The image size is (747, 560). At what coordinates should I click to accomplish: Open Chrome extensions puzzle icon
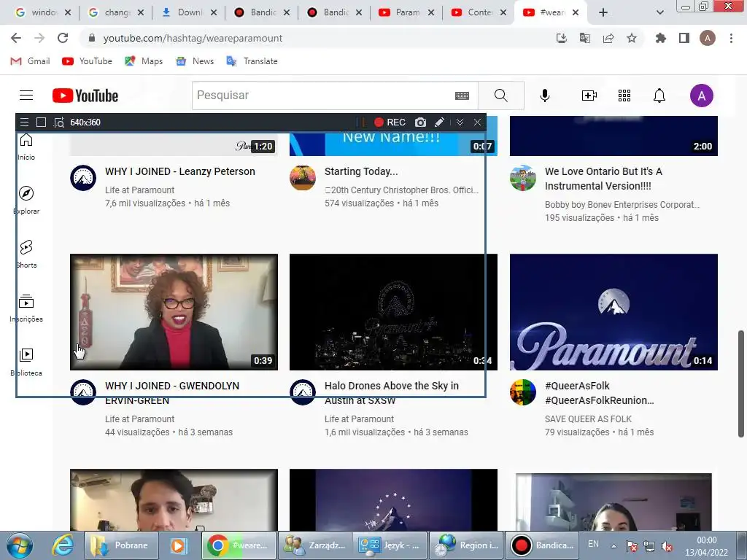660,38
